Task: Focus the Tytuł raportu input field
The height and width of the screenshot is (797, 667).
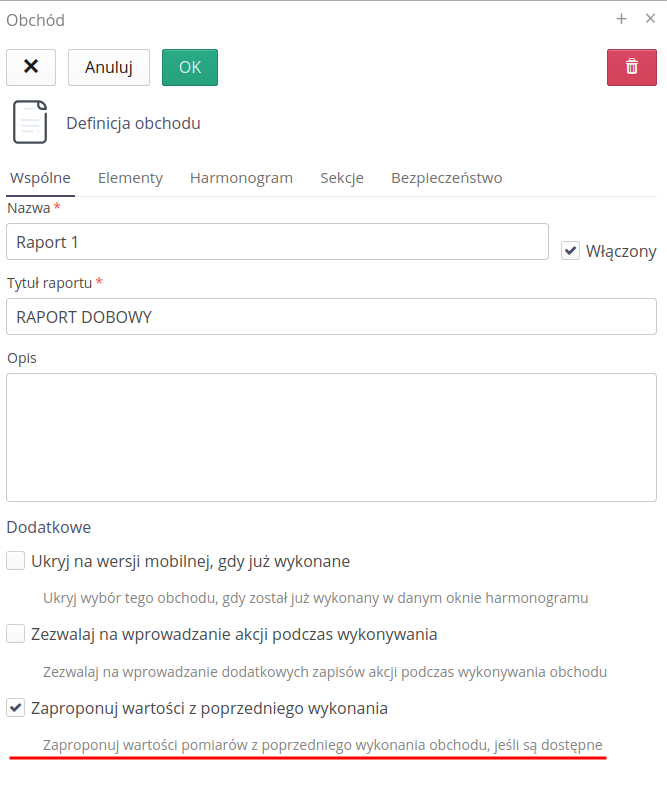Action: [331, 316]
